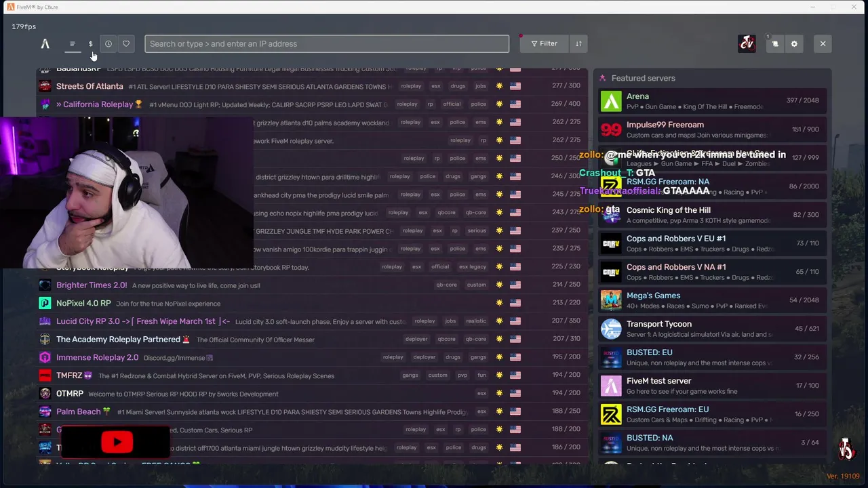Click the Arena green logo icon
This screenshot has width=868, height=488.
[x=611, y=101]
